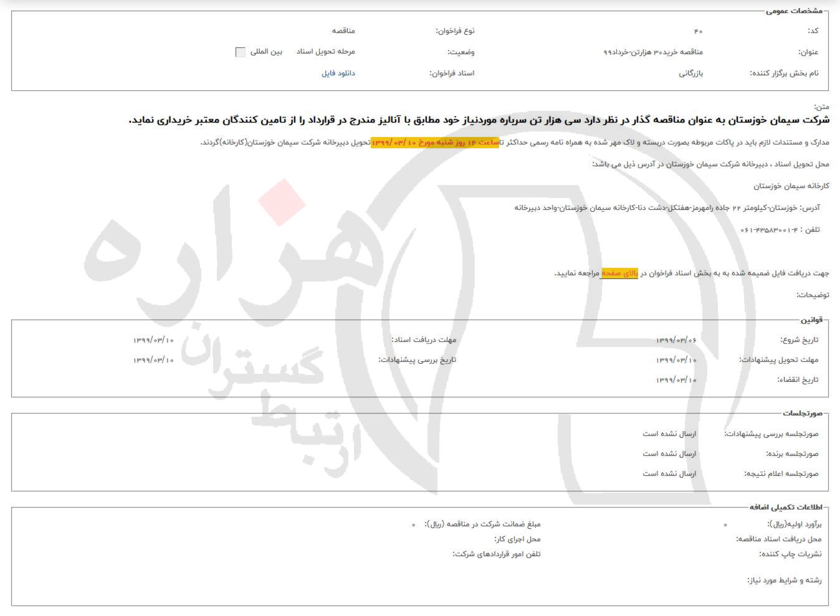Select the بازرگانی department value
Image resolution: width=840 pixels, height=616 pixels.
pos(691,73)
